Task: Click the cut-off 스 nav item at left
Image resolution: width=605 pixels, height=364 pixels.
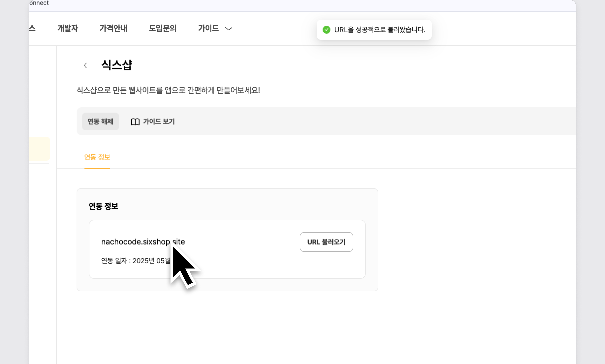Action: pos(32,28)
